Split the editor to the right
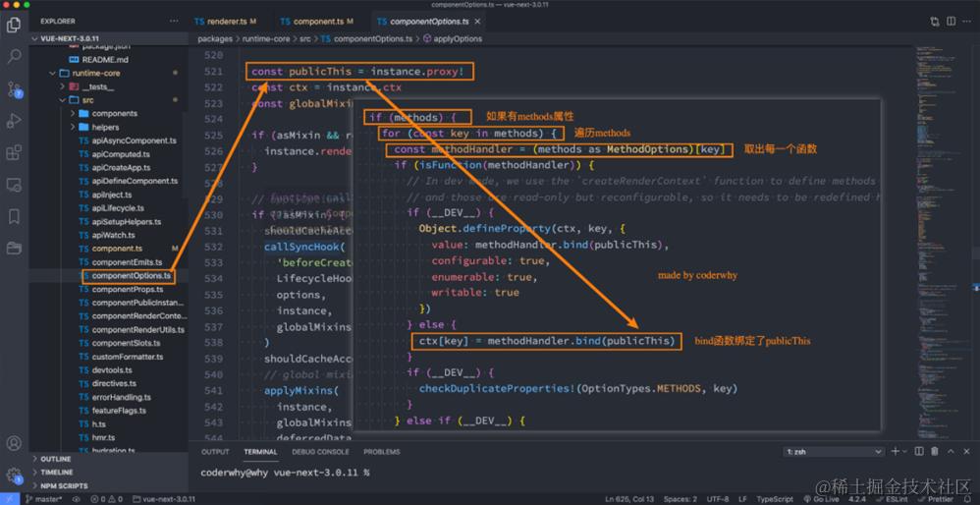 tap(951, 22)
